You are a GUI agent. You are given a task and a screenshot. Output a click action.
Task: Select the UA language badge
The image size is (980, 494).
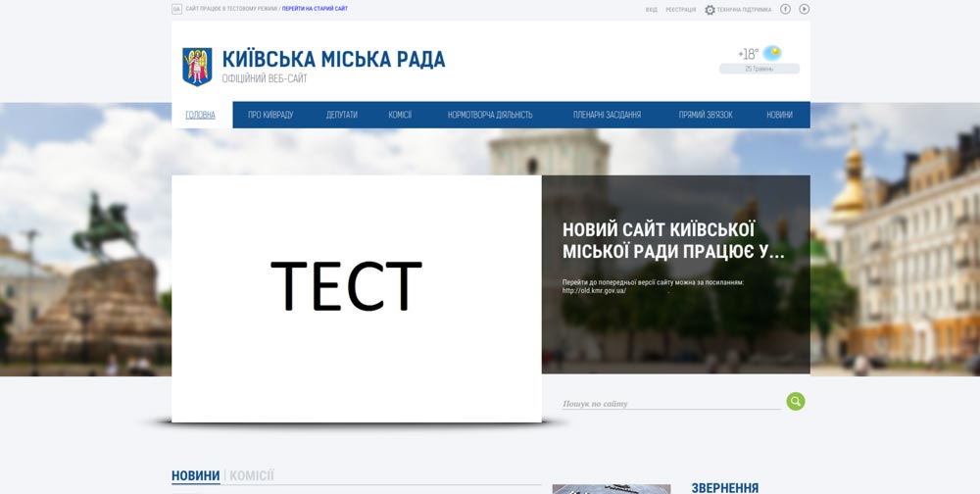[176, 9]
